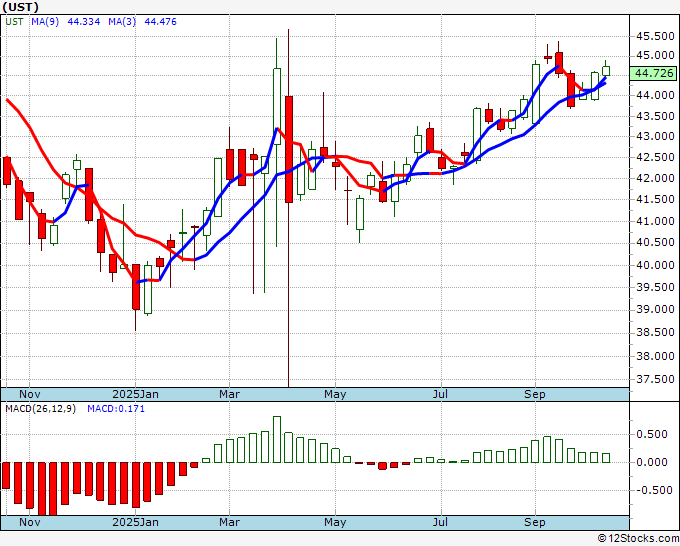
Task: Click the 43.500 price axis label
Action: pyautogui.click(x=655, y=116)
